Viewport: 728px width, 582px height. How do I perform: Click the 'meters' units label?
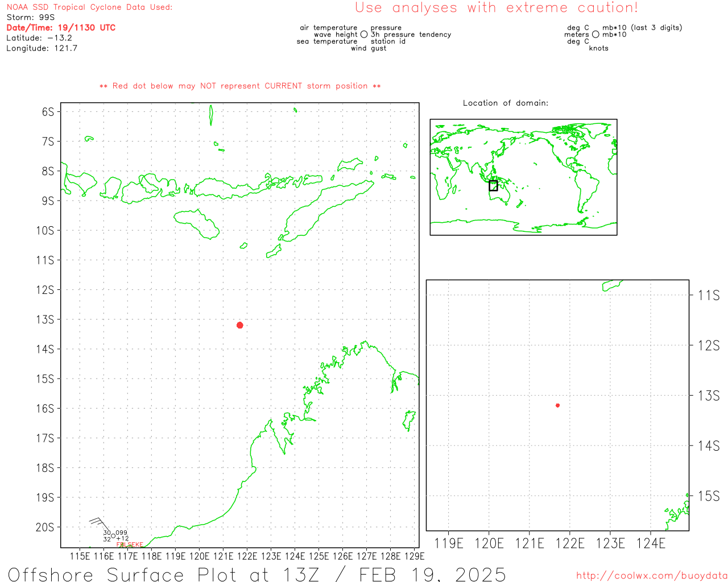(577, 35)
